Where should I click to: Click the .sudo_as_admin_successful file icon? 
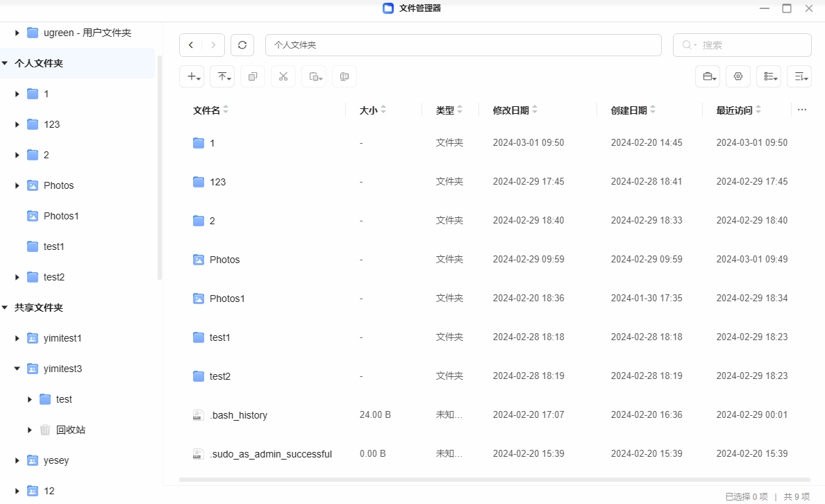198,454
